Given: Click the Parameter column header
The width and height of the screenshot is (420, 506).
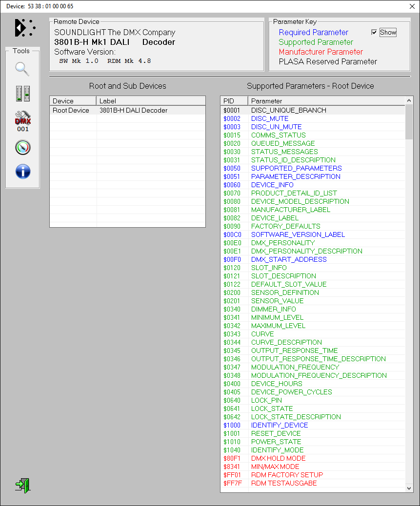Looking at the screenshot, I should (x=326, y=101).
